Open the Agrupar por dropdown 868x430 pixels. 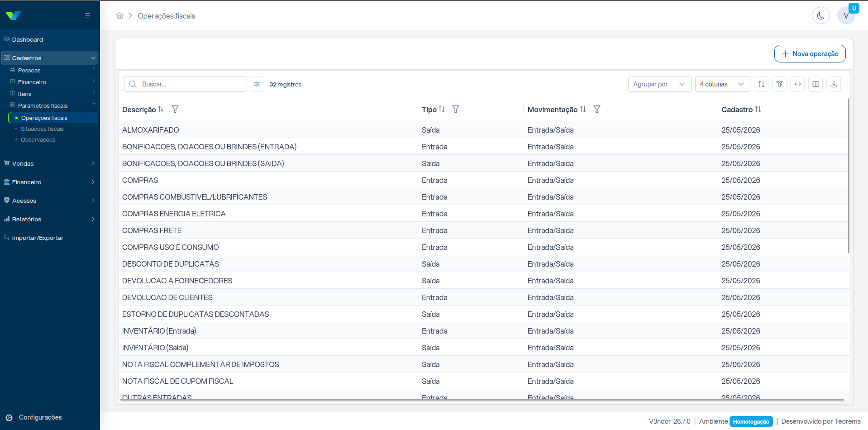[x=659, y=84]
